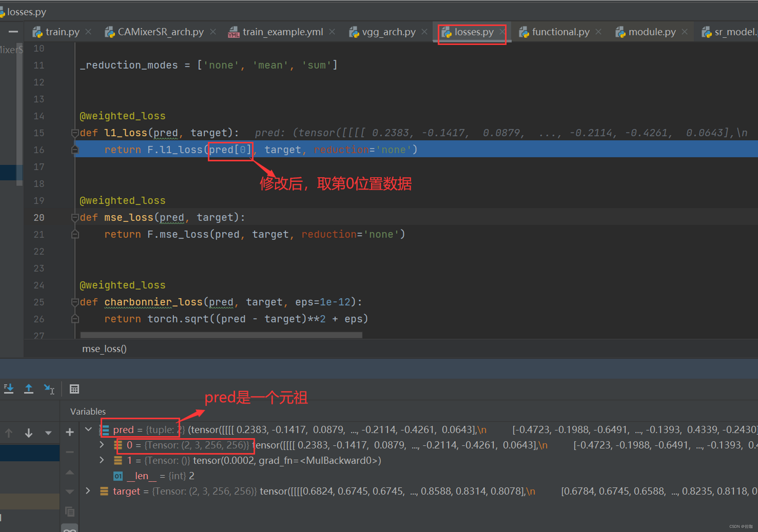Click torch.sqrt on line 26
Image resolution: width=758 pixels, height=532 pixels.
178,319
